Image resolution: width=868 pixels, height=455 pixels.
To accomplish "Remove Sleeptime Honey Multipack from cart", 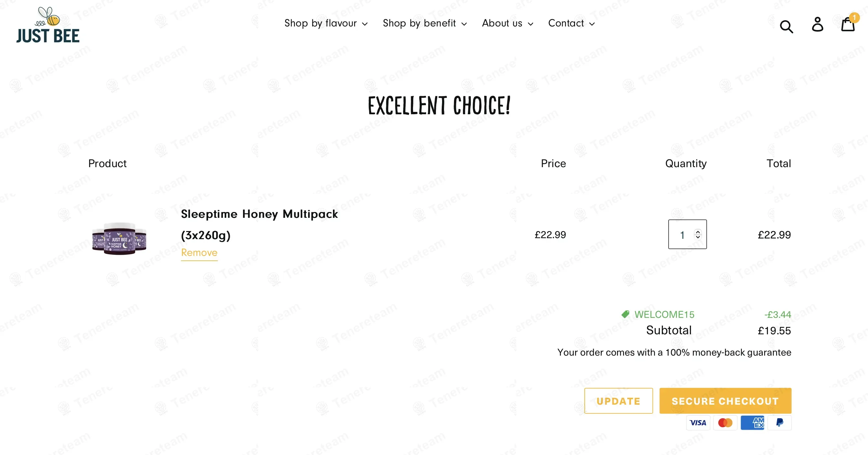I will [x=199, y=253].
